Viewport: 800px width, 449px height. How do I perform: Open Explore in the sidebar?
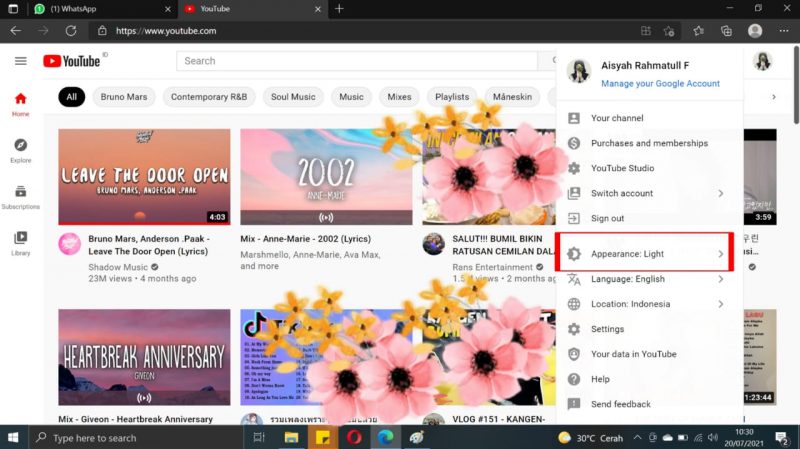20,151
